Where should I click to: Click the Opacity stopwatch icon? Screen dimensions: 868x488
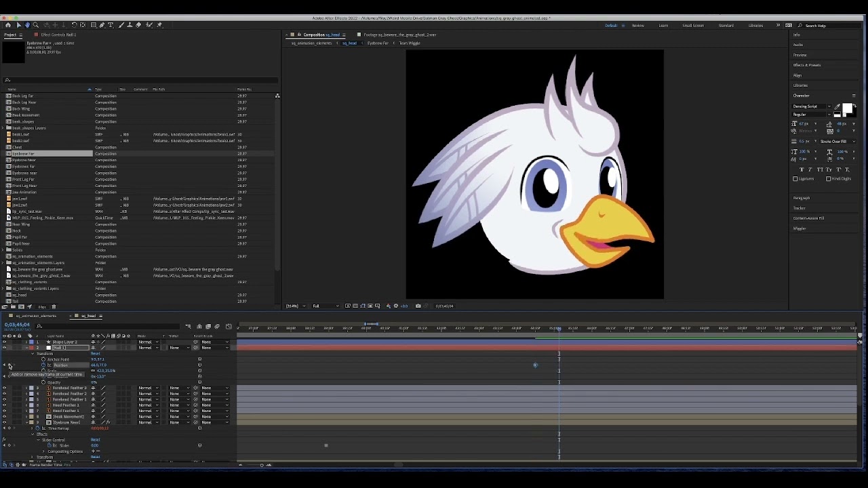pos(43,382)
